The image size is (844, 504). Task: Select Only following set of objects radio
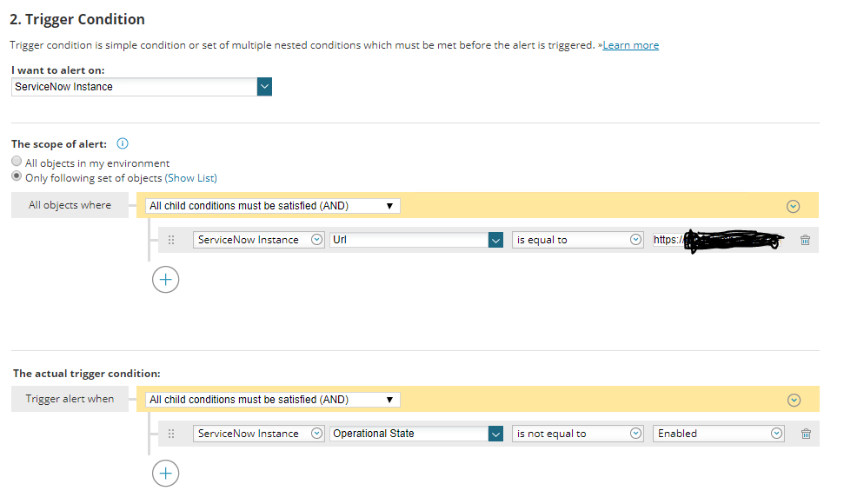coord(17,176)
